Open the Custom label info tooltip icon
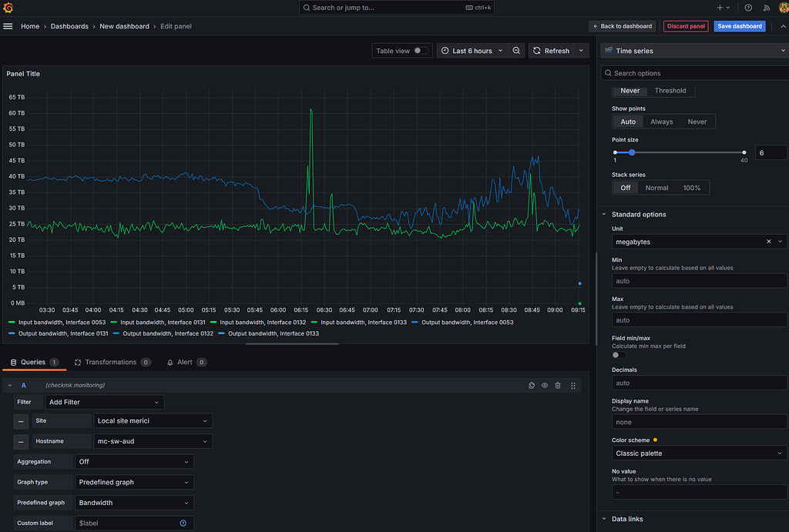This screenshot has height=532, width=789. pos(182,523)
